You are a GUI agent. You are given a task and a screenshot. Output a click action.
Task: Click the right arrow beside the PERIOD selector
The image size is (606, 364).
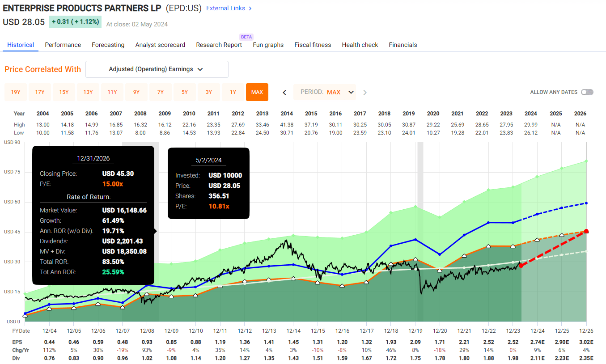click(x=365, y=92)
